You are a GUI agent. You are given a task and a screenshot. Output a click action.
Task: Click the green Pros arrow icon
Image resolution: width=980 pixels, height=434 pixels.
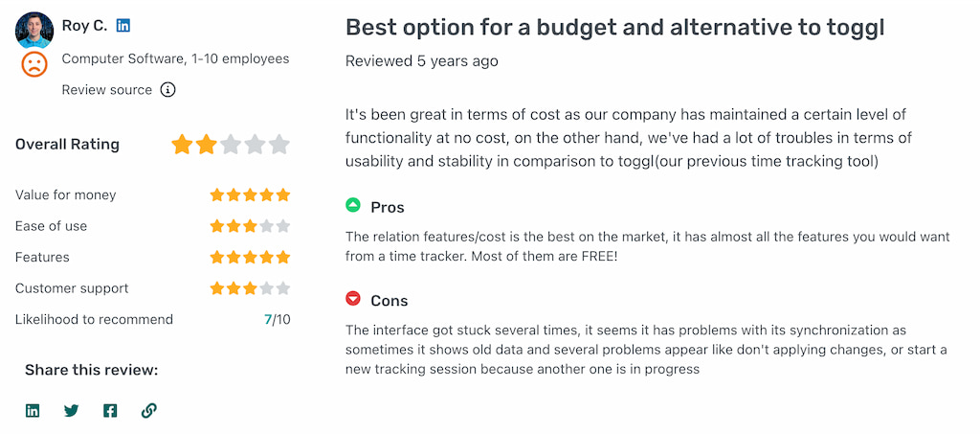tap(353, 204)
